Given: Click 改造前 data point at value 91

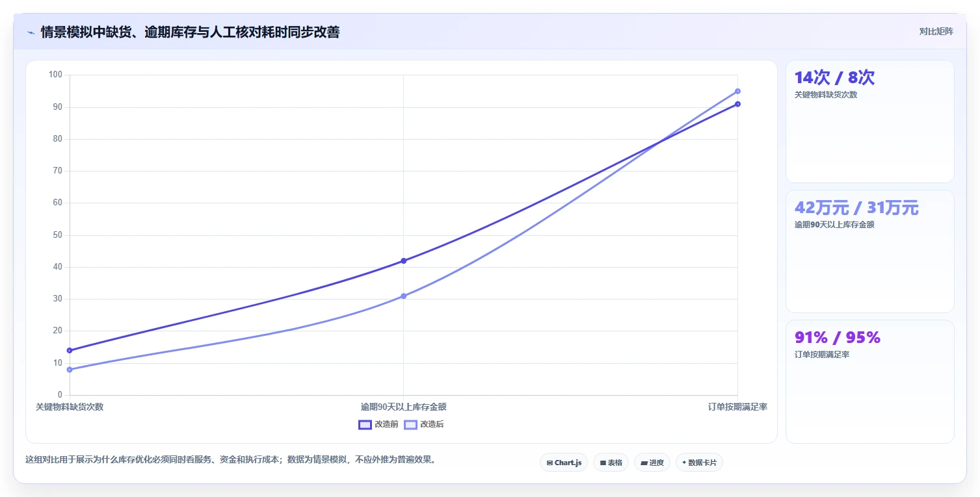Looking at the screenshot, I should click(737, 104).
